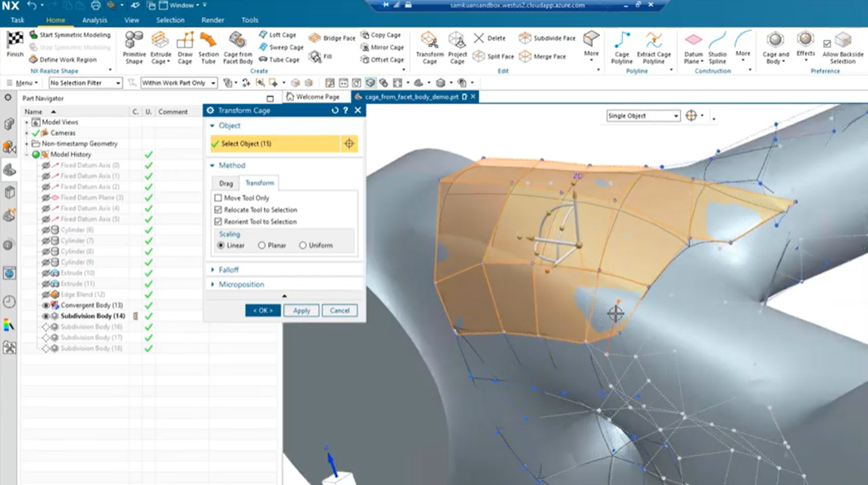Click the Loft Cage command

[x=278, y=35]
